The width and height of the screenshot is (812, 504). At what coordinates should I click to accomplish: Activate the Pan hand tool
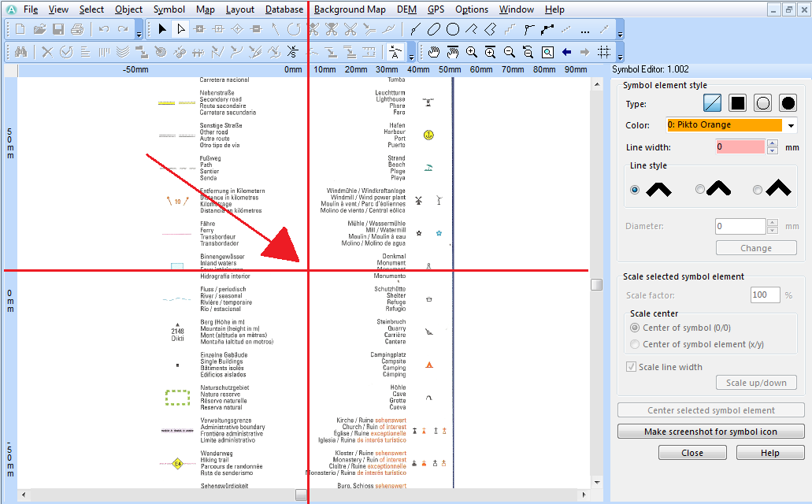[x=434, y=52]
